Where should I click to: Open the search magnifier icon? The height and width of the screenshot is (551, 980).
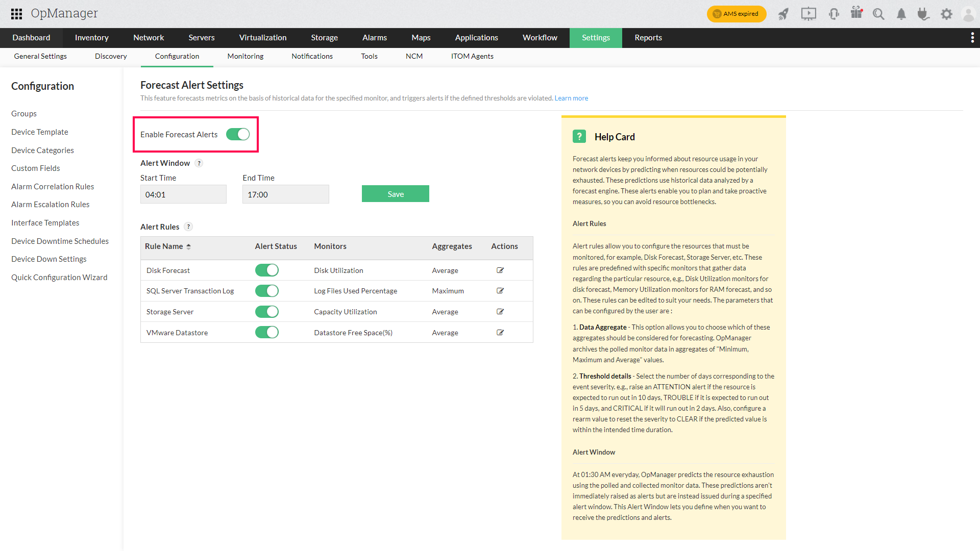(x=878, y=14)
